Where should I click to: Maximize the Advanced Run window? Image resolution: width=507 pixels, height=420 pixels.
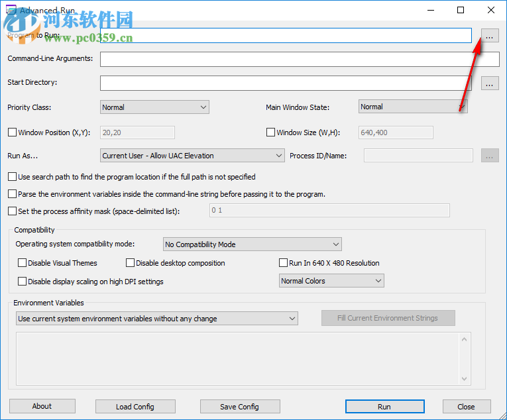pyautogui.click(x=461, y=11)
